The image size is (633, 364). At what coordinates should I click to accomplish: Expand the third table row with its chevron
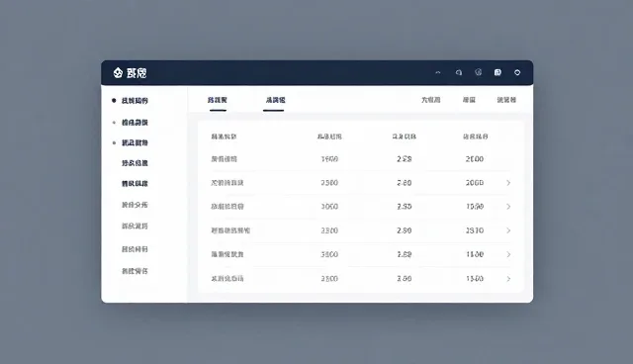pyautogui.click(x=508, y=207)
